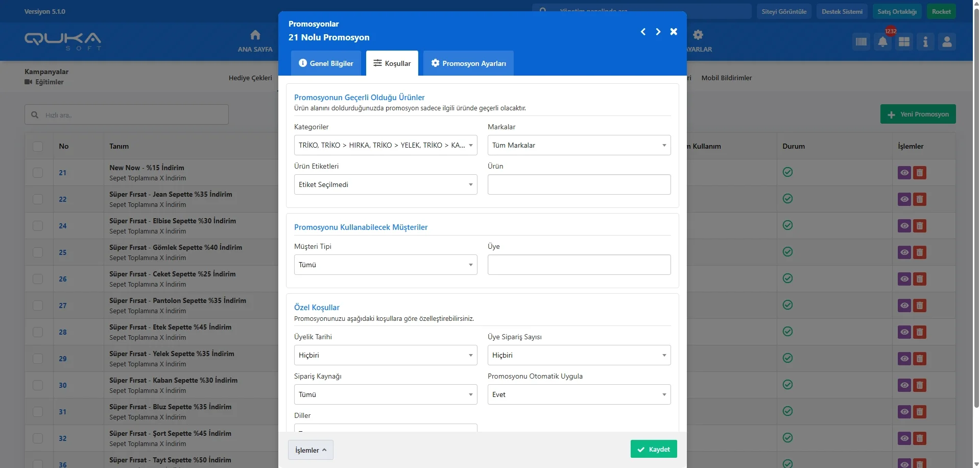Tick the checkbox for promotion 21
980x468 pixels.
[38, 173]
